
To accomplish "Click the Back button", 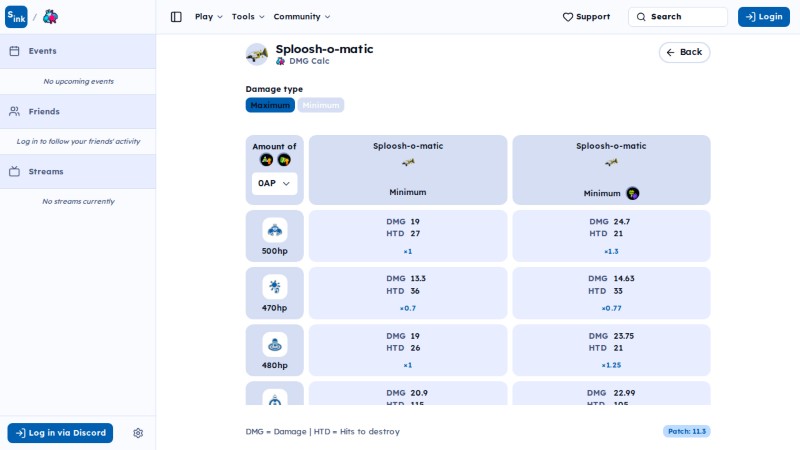I will coord(684,52).
